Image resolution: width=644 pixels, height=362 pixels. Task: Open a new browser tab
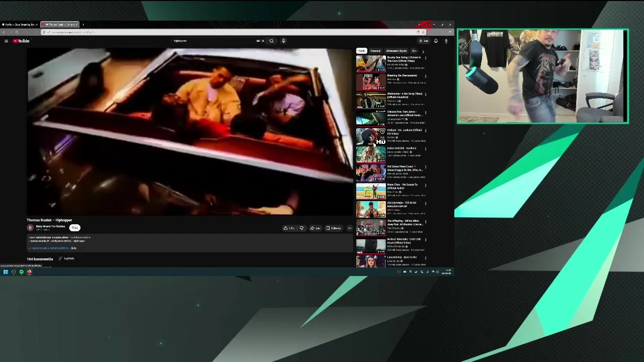(83, 24)
